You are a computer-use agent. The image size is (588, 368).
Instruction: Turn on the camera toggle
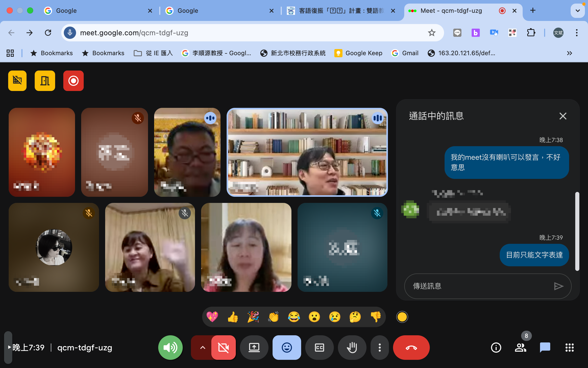(x=223, y=348)
